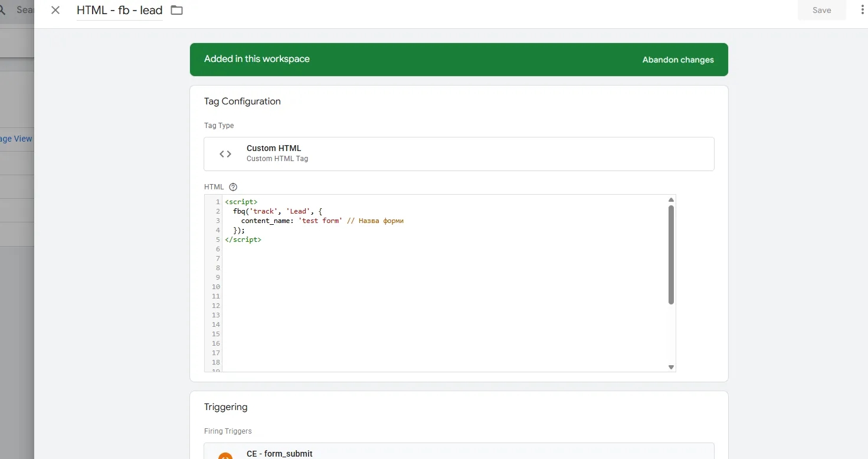The image size is (868, 459).
Task: Click the Firing Triggers label
Action: pyautogui.click(x=228, y=431)
